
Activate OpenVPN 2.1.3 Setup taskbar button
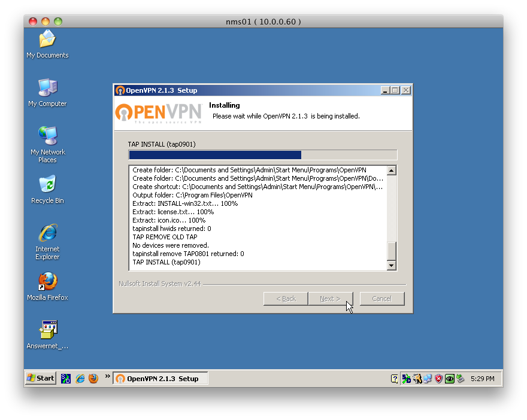point(160,379)
